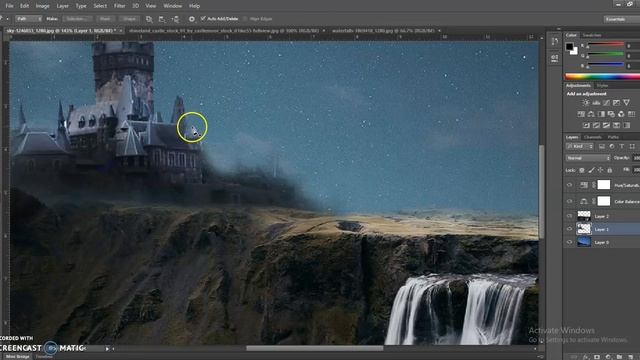This screenshot has height=360, width=640.
Task: Open the layer filter Kind dropdown
Action: [x=580, y=146]
